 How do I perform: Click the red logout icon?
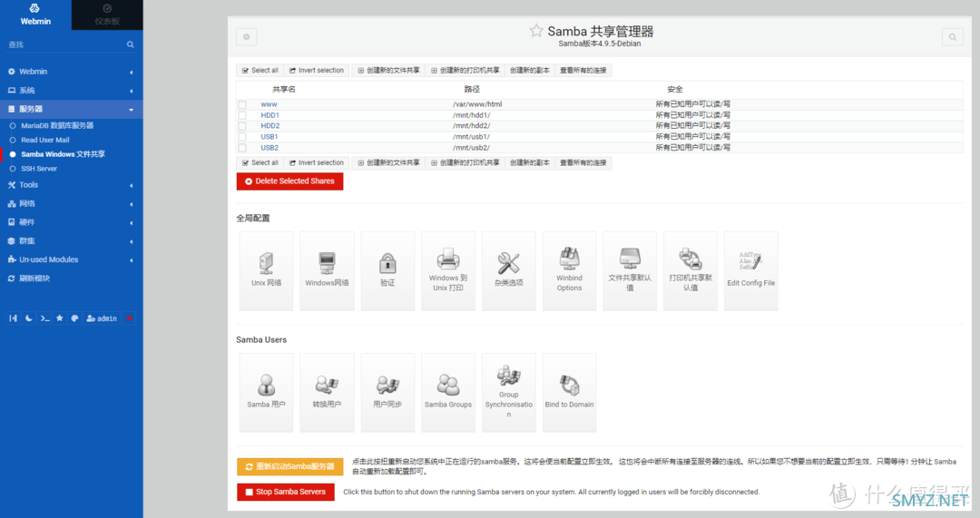[x=129, y=318]
